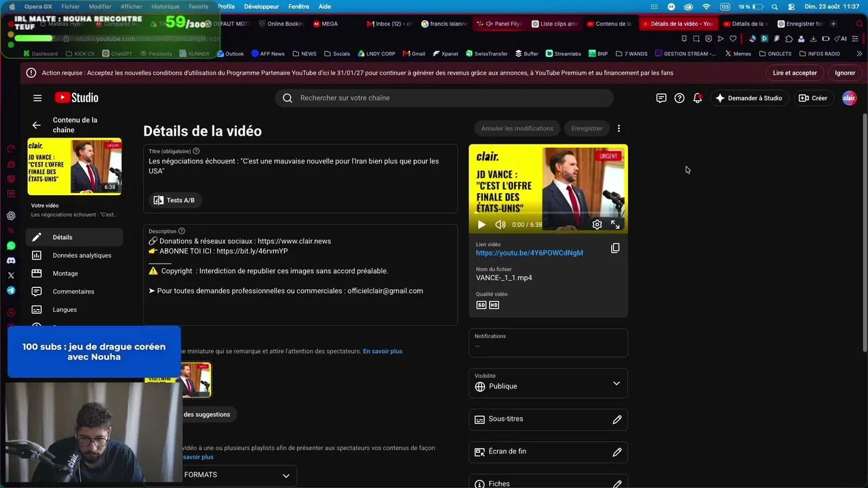868x488 pixels.
Task: Edit the Écran de fin section
Action: (x=617, y=452)
